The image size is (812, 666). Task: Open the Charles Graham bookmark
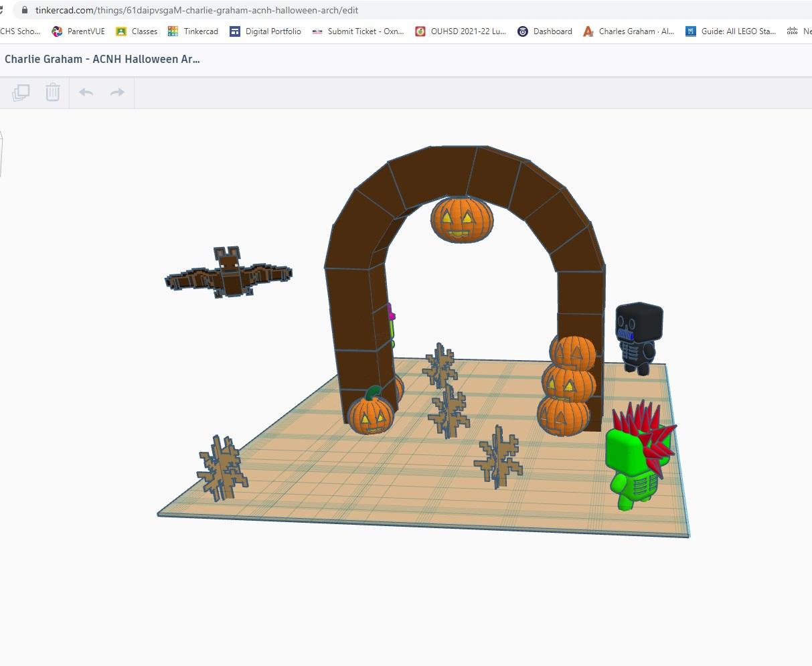[629, 31]
